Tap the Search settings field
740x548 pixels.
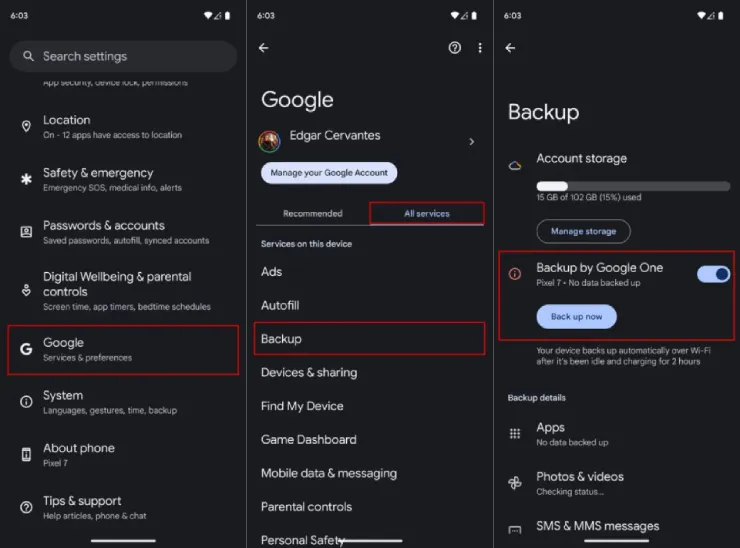[x=123, y=56]
